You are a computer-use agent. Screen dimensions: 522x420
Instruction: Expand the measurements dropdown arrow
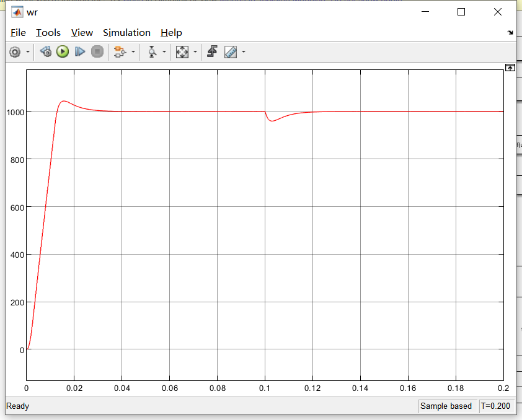click(242, 52)
